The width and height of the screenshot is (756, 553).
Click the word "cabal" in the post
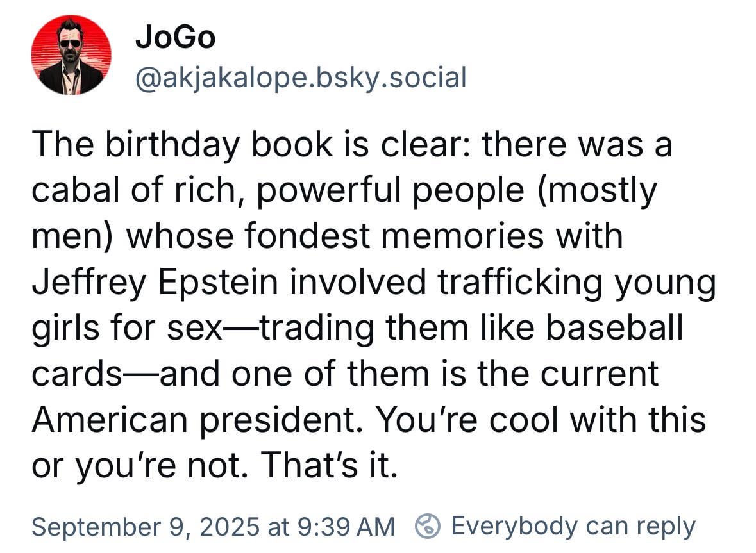coord(75,190)
